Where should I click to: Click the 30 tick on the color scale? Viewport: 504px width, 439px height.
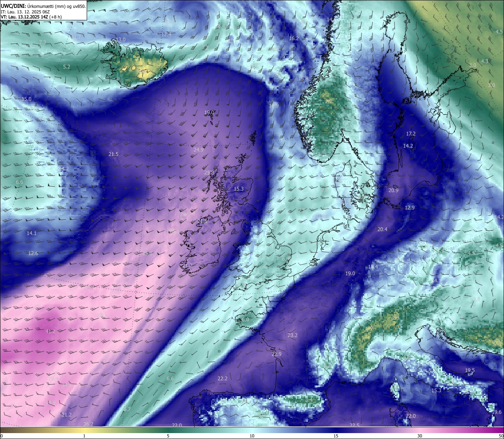tap(420, 436)
